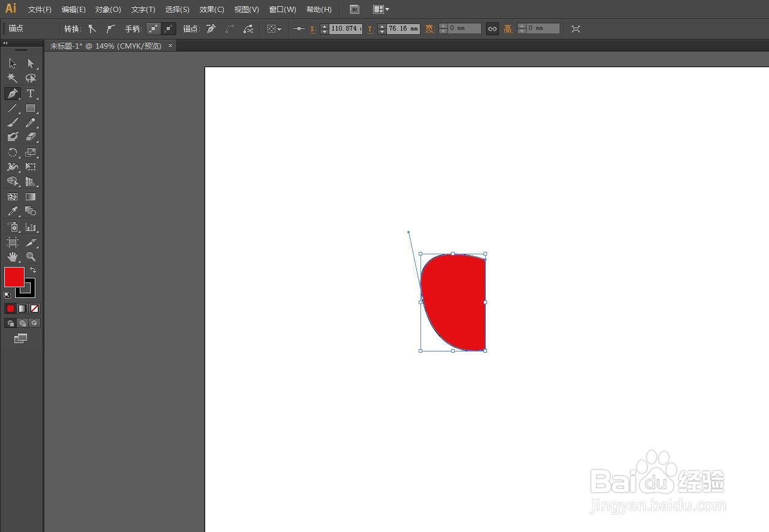Select the Direct Selection tool
Image resolution: width=769 pixels, height=532 pixels.
point(31,64)
